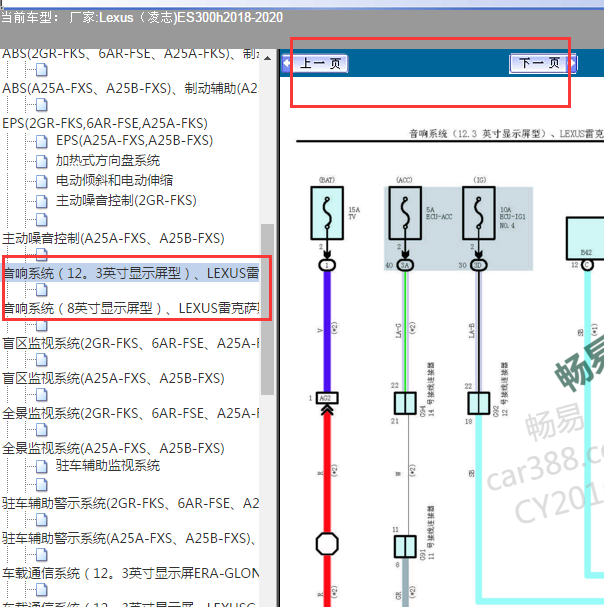Screen dimensions: 604x607
Task: Click unlabeled page icon above 主动噪音控制(A25A-FXS) entry
Action: 41,219
